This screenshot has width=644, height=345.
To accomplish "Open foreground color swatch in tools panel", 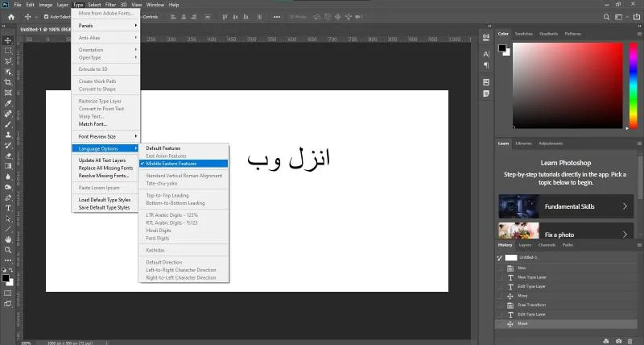I will (x=6, y=278).
